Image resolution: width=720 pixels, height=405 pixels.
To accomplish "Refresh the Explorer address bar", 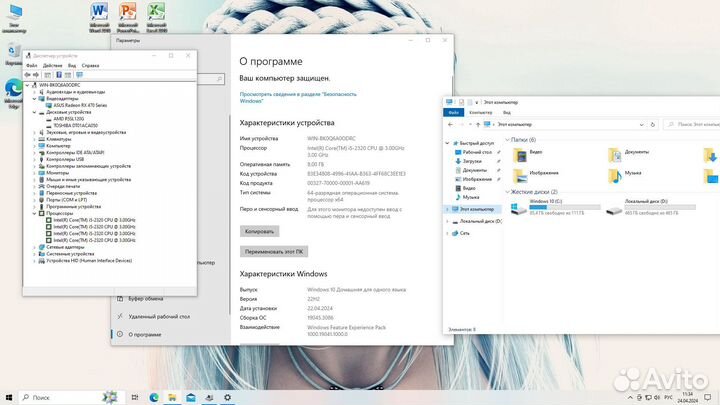I will tap(652, 124).
